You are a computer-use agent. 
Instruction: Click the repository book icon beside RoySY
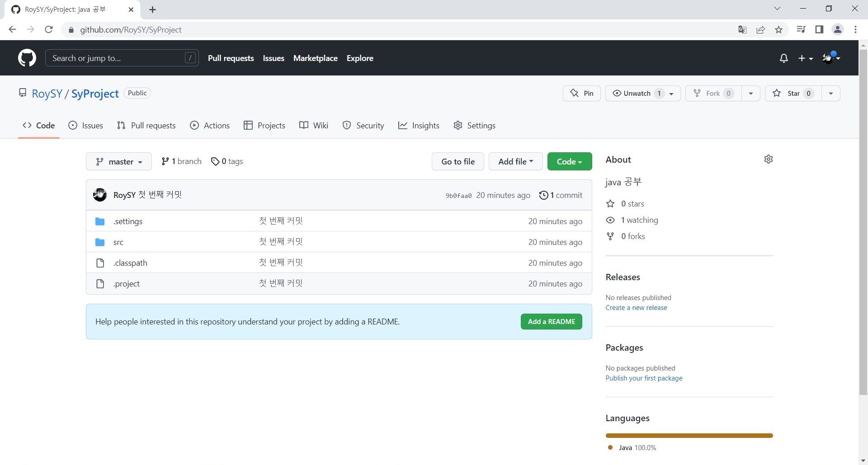(x=23, y=93)
